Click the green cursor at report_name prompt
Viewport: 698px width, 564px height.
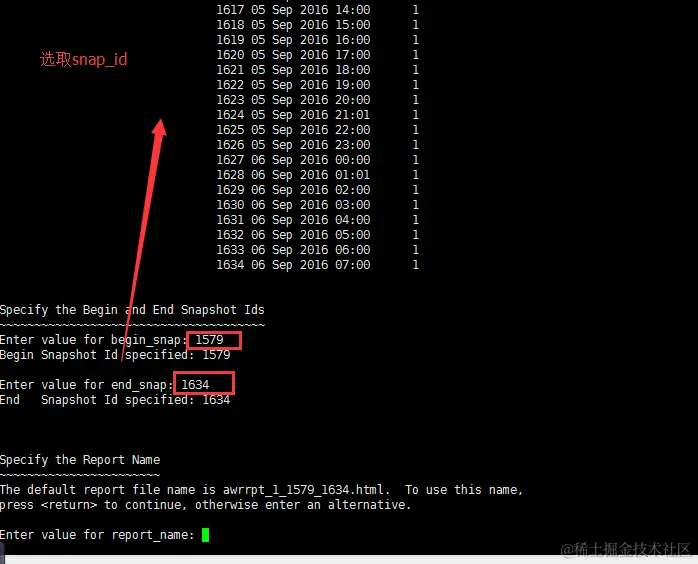tap(205, 535)
